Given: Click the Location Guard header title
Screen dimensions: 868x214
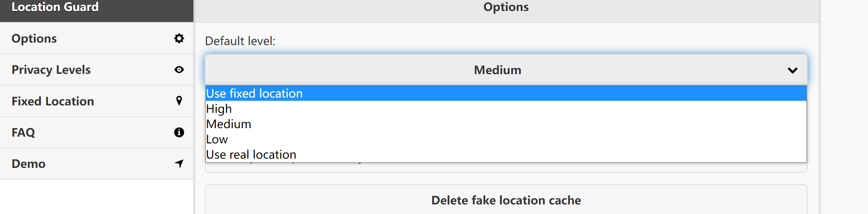Looking at the screenshot, I should pyautogui.click(x=55, y=7).
